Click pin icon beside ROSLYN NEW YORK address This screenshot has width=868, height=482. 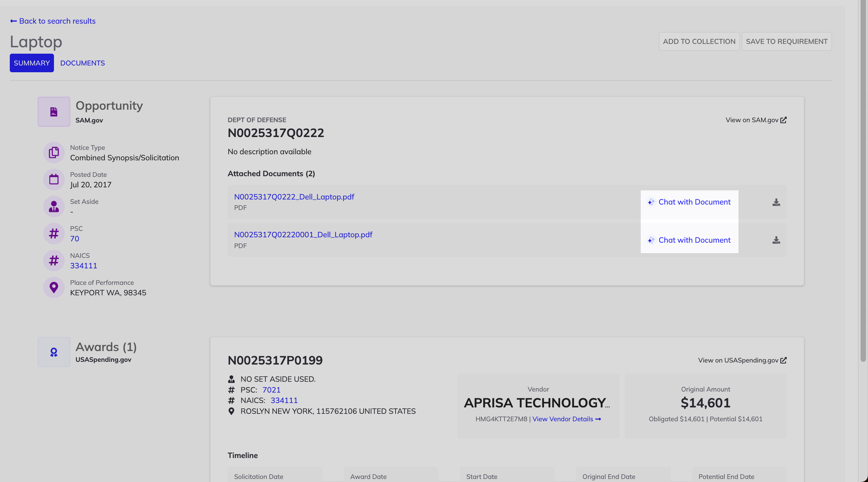231,411
